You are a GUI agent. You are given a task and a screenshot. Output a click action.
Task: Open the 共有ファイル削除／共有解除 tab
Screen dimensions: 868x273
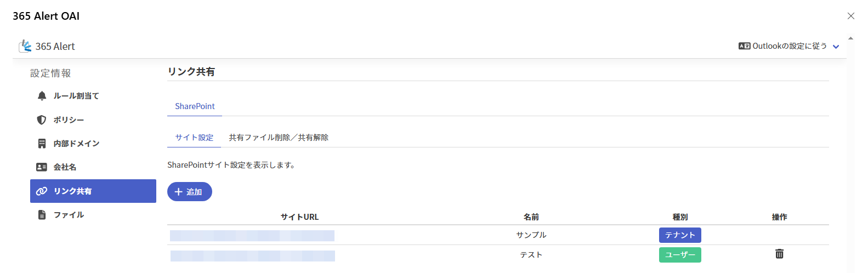tap(279, 138)
